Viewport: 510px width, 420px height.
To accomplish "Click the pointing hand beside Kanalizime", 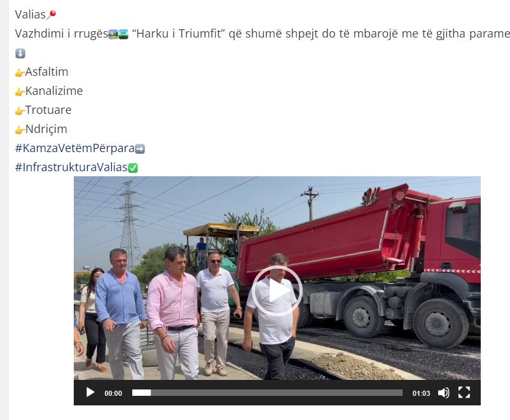I will pyautogui.click(x=20, y=92).
